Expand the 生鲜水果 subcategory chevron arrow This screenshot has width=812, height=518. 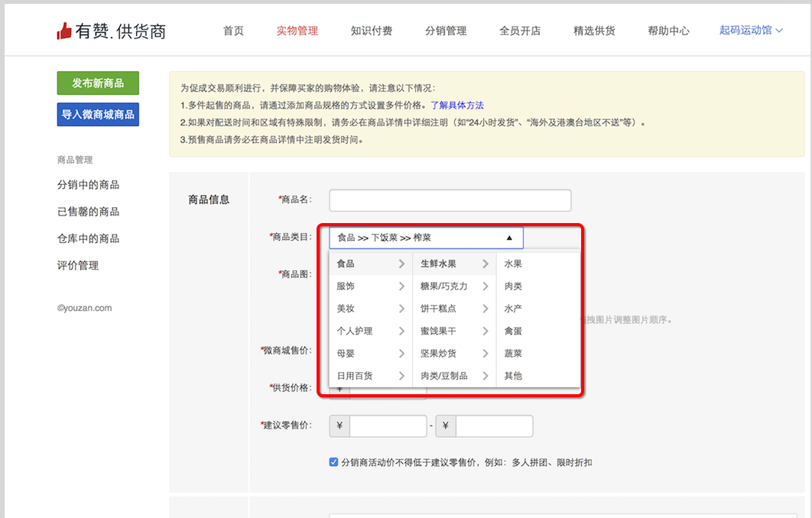click(x=485, y=264)
